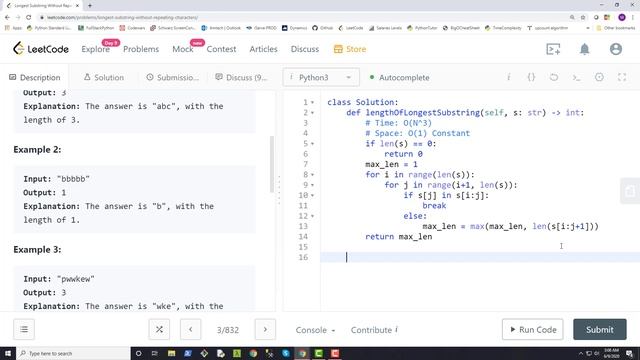Open the Articles menu item
Viewport: 640px width, 360px height.
pos(263,49)
